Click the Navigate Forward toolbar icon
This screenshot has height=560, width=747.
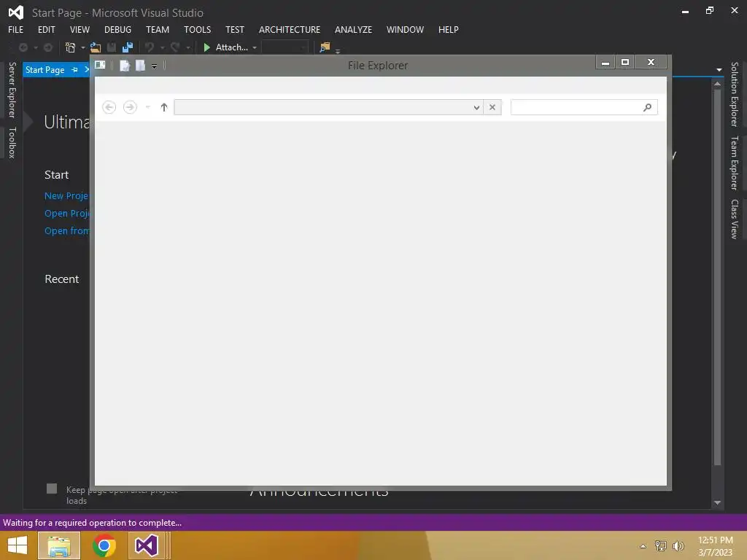(48, 47)
